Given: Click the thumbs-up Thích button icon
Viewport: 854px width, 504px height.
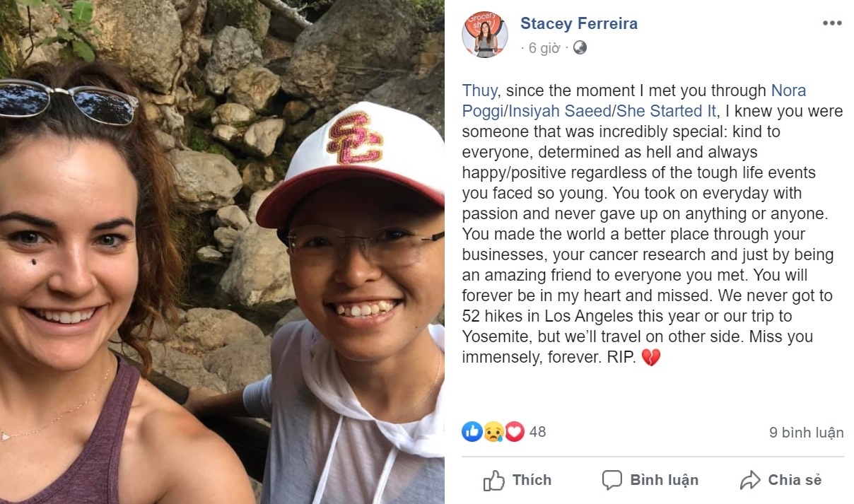Looking at the screenshot, I should (493, 481).
